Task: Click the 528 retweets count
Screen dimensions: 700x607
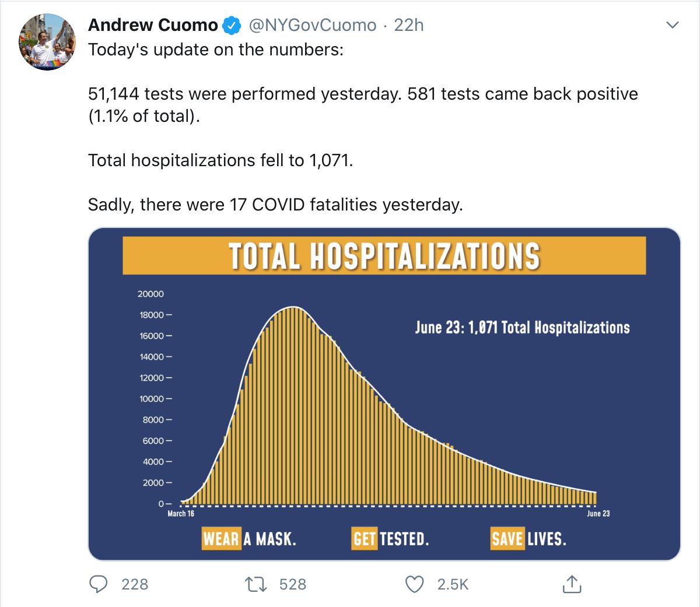Action: [293, 584]
